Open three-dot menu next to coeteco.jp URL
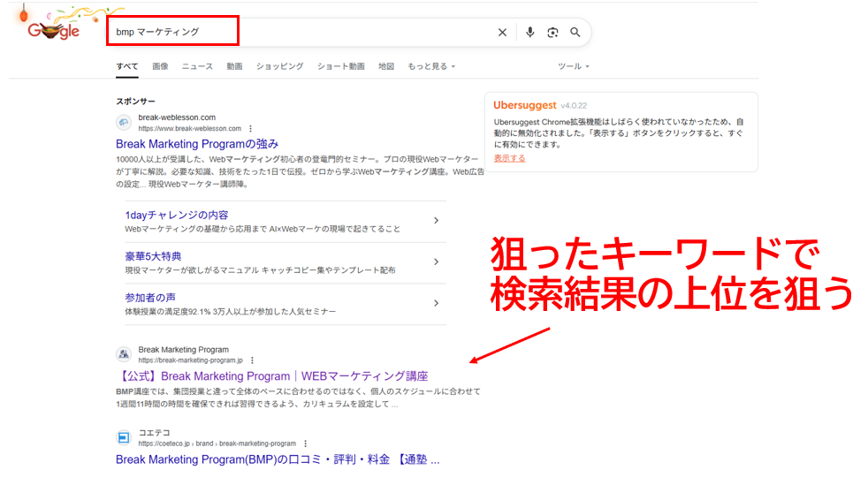Screen dimensions: 868x485 pyautogui.click(x=306, y=443)
